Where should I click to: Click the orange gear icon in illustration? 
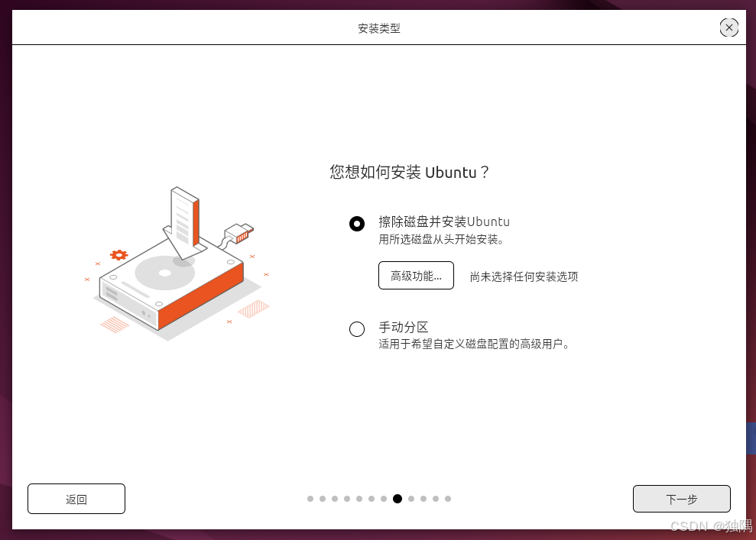tap(118, 255)
